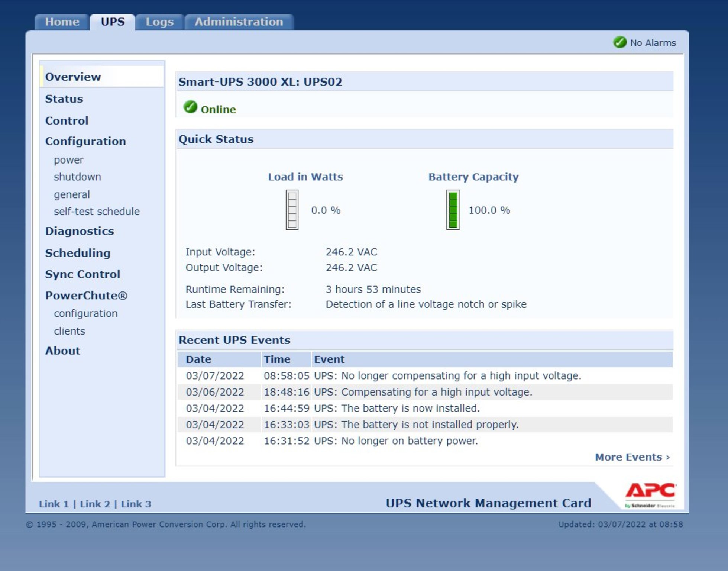Click the 3 hours 53 minutes runtime
The height and width of the screenshot is (571, 728).
[373, 290]
